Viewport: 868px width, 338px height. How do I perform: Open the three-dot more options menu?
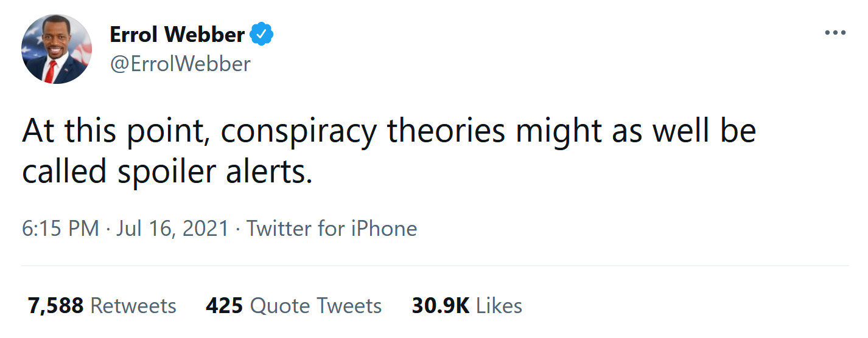tap(835, 33)
